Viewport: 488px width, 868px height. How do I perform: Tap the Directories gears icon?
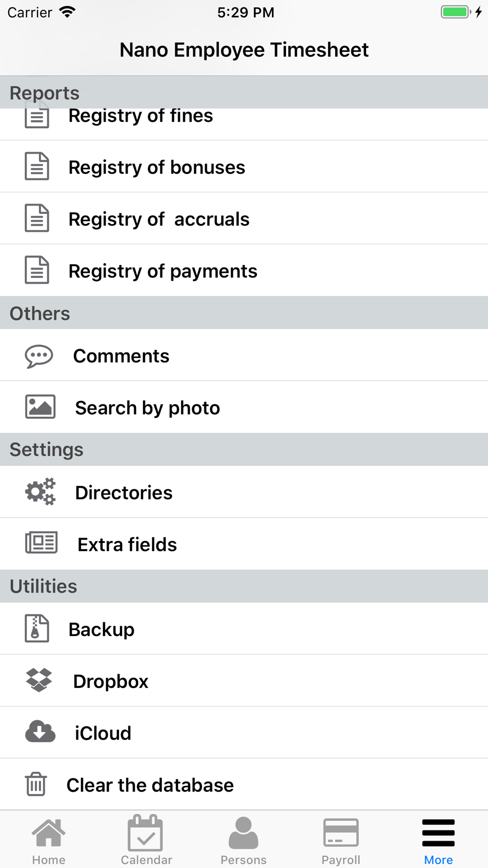click(40, 492)
